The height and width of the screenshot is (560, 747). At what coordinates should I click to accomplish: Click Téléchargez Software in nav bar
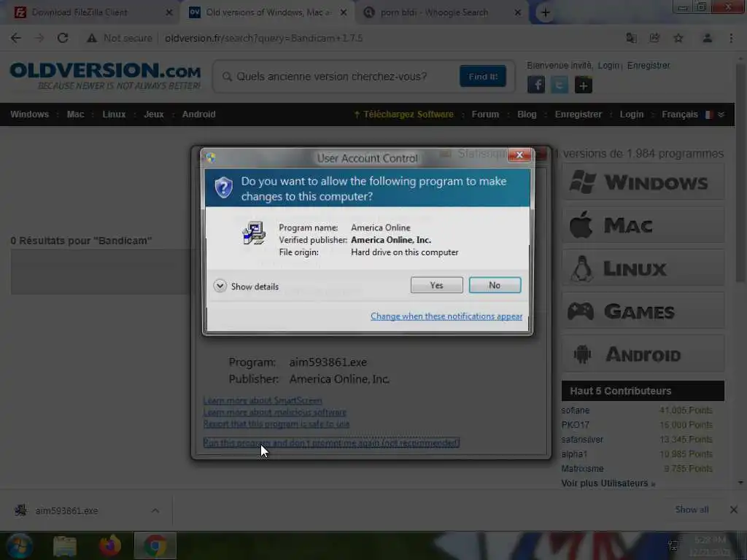(x=404, y=114)
